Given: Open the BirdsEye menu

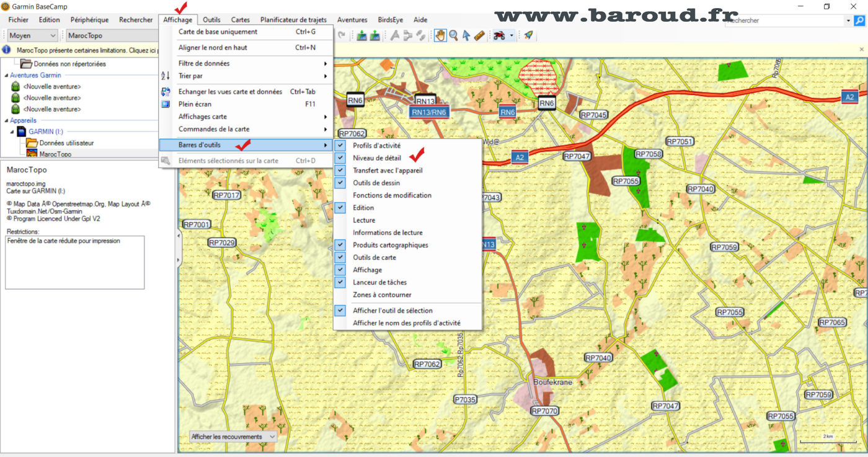Looking at the screenshot, I should pyautogui.click(x=391, y=20).
